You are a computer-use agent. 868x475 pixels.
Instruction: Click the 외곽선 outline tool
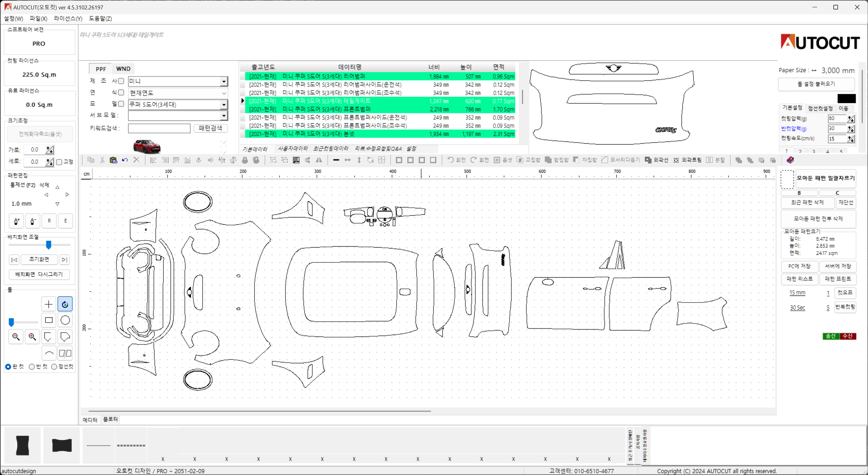click(656, 160)
